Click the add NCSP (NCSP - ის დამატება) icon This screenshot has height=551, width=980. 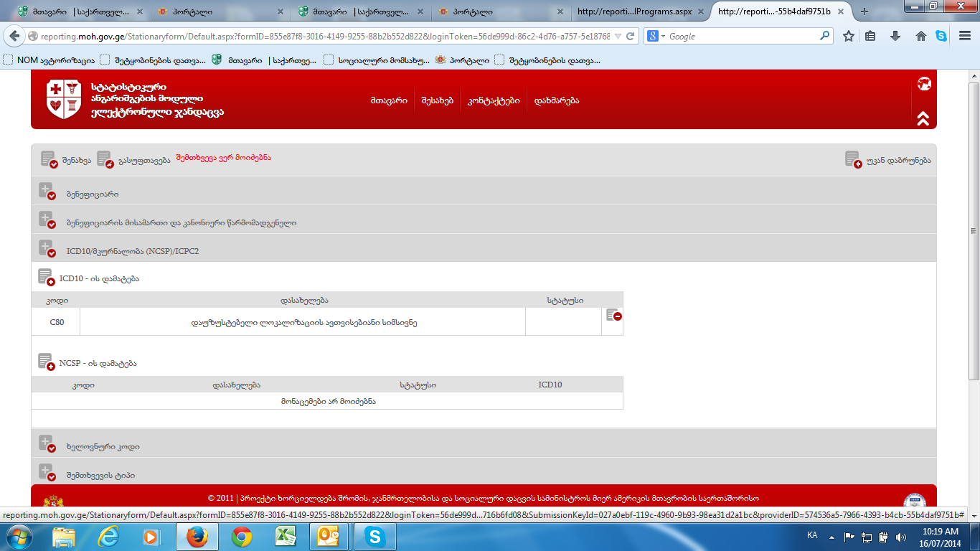[x=46, y=362]
